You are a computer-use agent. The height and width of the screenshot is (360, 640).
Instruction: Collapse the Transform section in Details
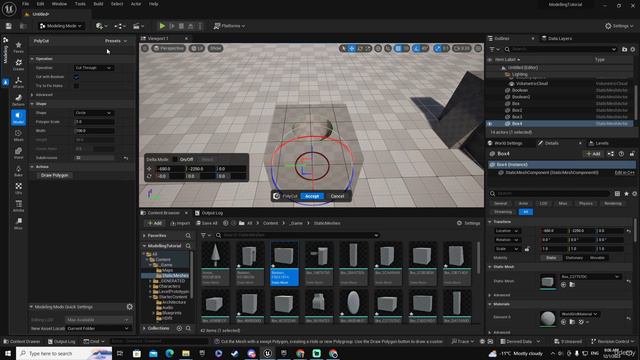point(490,222)
